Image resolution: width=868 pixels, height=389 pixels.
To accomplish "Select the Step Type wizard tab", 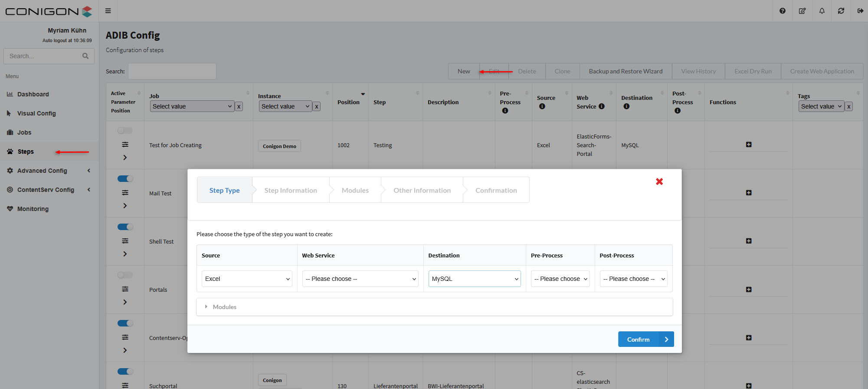I will (224, 190).
